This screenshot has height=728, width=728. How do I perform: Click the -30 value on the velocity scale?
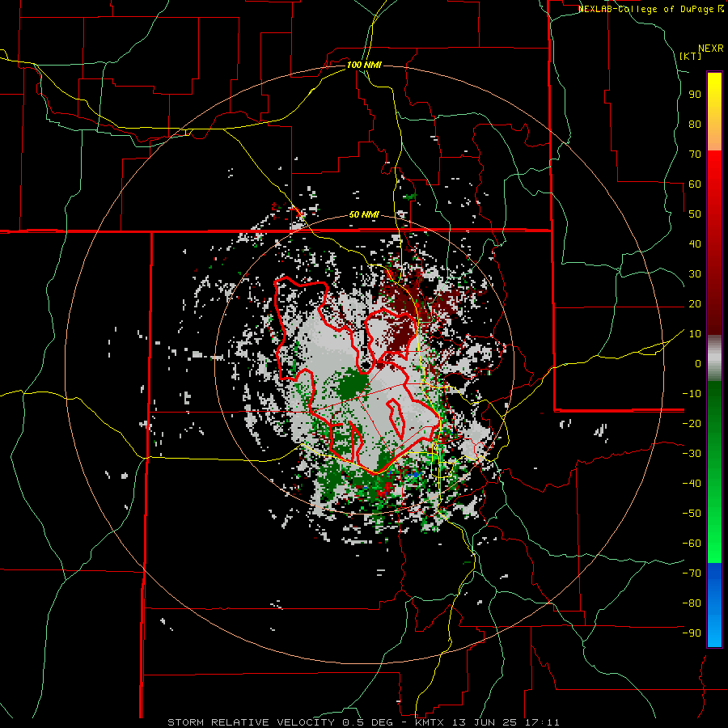[692, 454]
